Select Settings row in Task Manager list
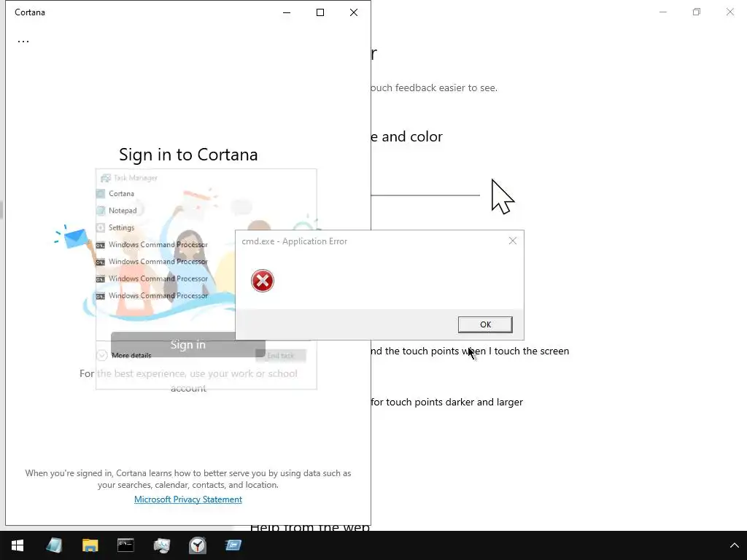Screen dimensions: 747x560 [x=206, y=227]
